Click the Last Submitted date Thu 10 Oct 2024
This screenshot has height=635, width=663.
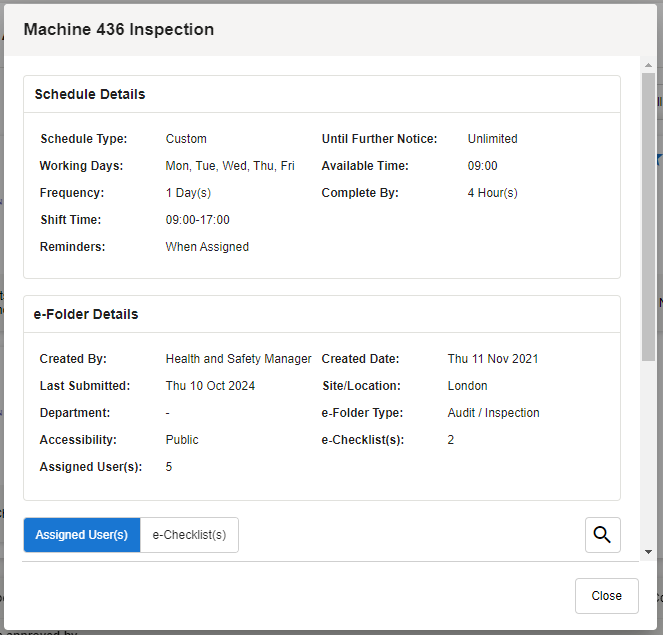[x=212, y=386]
